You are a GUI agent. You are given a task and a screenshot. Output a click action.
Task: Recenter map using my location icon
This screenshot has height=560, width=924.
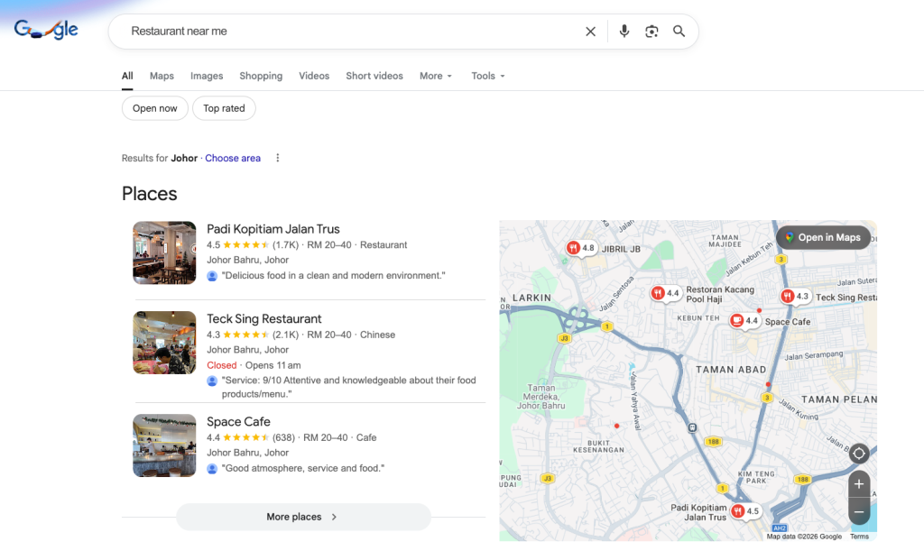858,454
